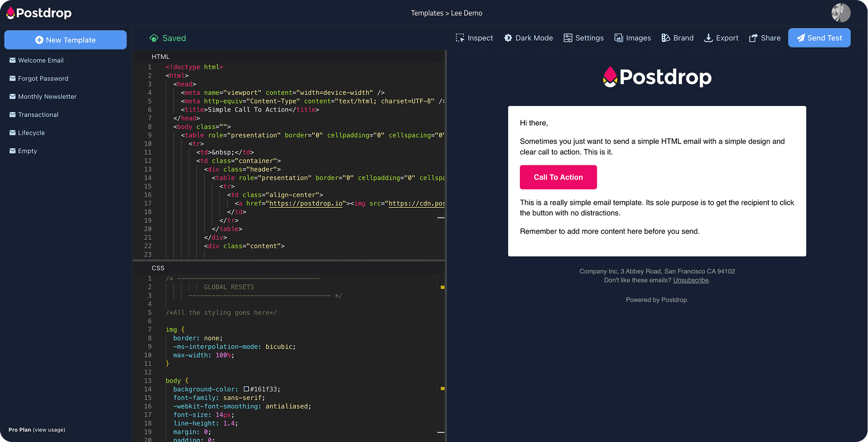Screen dimensions: 868x442
Task: Click the Share arrow icon
Action: [753, 38]
